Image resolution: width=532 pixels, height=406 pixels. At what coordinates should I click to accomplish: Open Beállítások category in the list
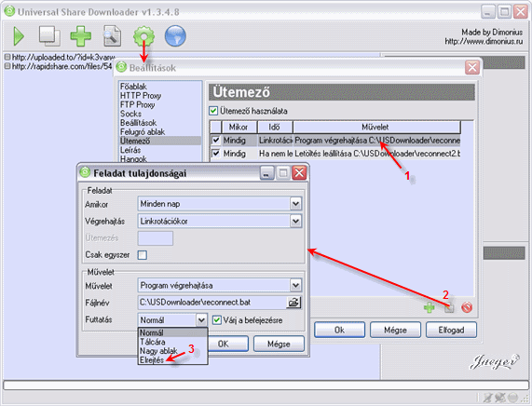[x=139, y=123]
